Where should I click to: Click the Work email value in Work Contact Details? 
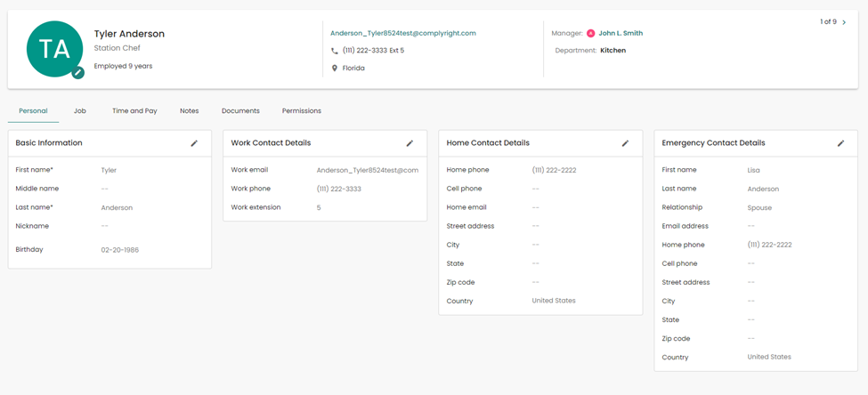point(367,170)
